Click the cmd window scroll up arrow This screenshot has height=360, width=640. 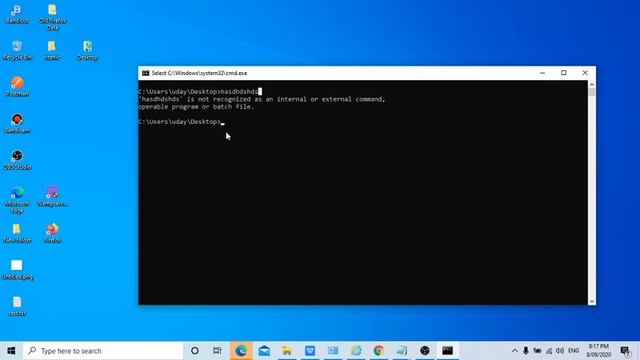[x=592, y=84]
